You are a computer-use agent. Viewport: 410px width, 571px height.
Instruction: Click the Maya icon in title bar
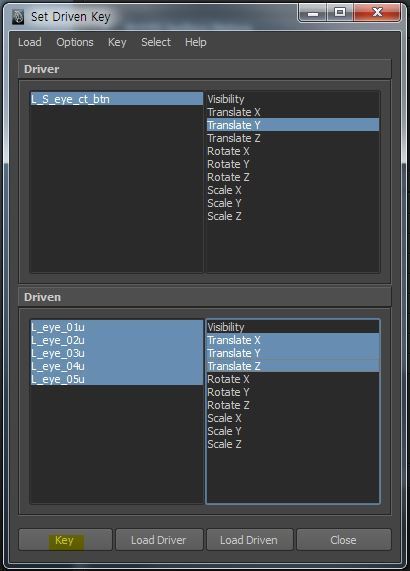click(x=17, y=17)
